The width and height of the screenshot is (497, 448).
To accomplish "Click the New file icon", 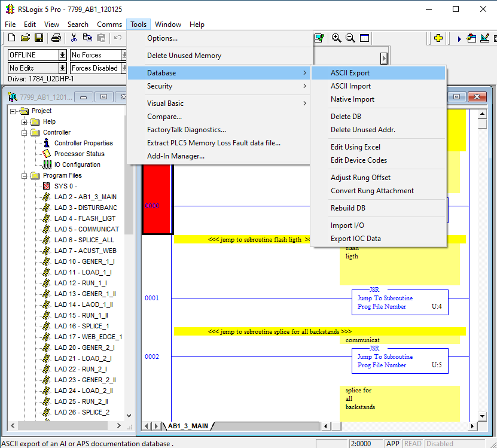I will [12, 38].
